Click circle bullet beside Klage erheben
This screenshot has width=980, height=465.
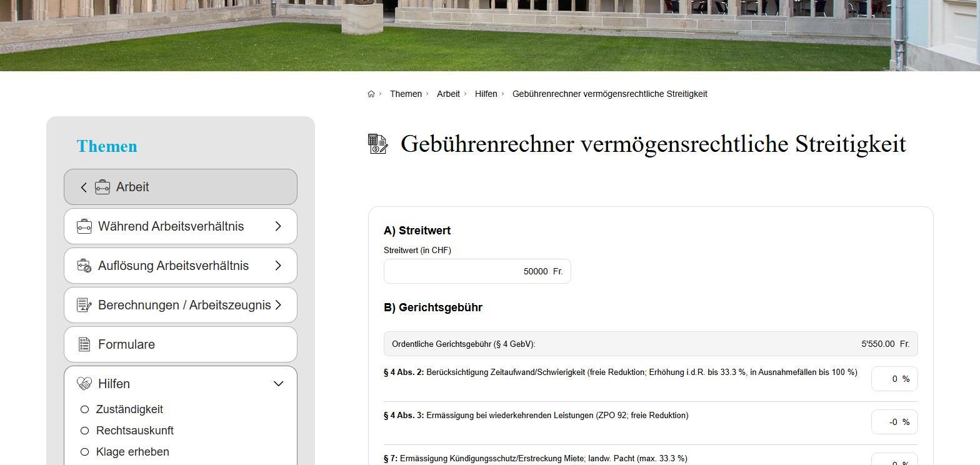tap(85, 452)
